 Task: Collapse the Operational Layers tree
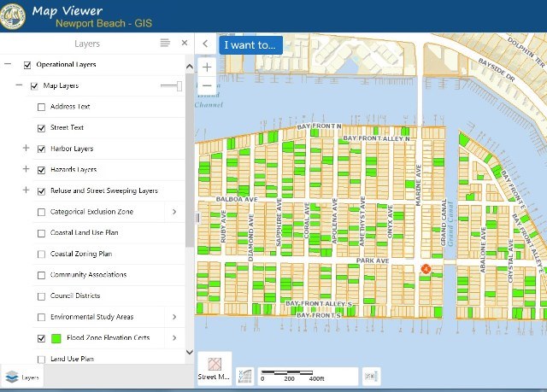8,65
